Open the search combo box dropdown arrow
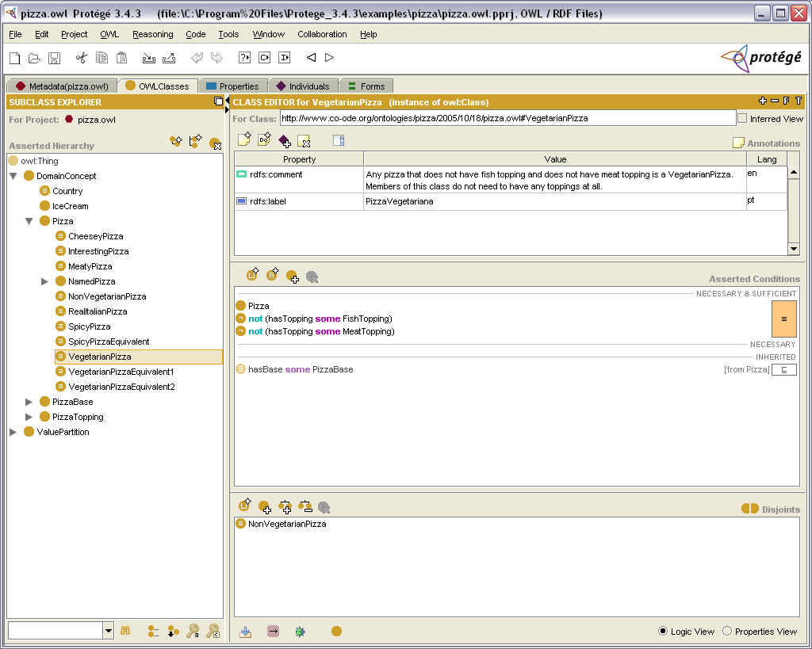This screenshot has width=812, height=649. coord(109,631)
